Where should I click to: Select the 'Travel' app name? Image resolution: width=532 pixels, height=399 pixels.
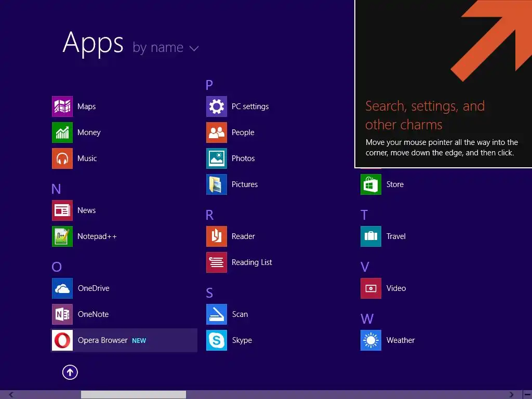396,236
